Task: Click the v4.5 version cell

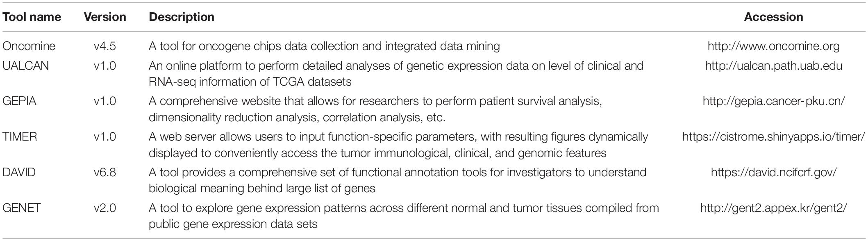Action: [x=105, y=46]
